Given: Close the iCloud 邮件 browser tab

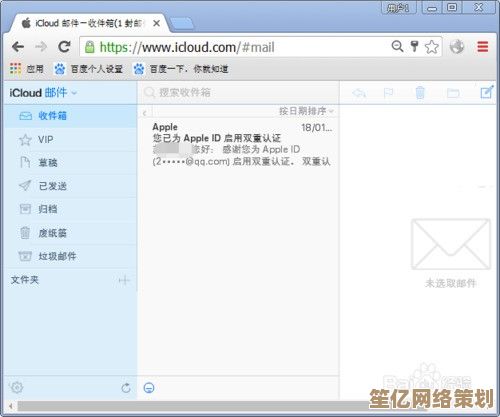Looking at the screenshot, I should (156, 24).
